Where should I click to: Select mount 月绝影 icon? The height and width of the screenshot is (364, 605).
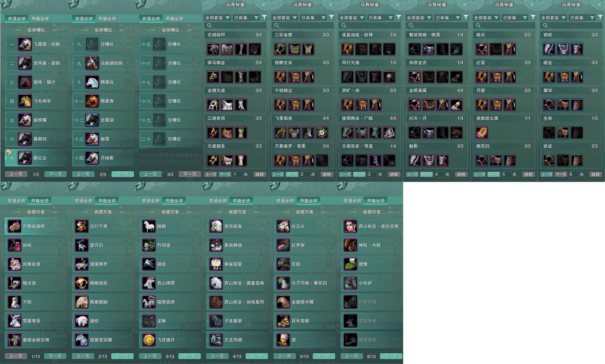92,158
